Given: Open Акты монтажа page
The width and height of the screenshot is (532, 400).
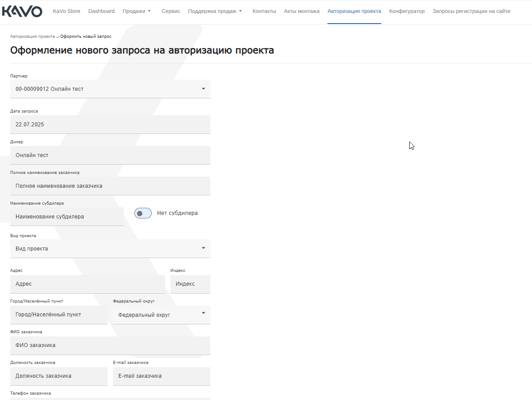Looking at the screenshot, I should (302, 11).
